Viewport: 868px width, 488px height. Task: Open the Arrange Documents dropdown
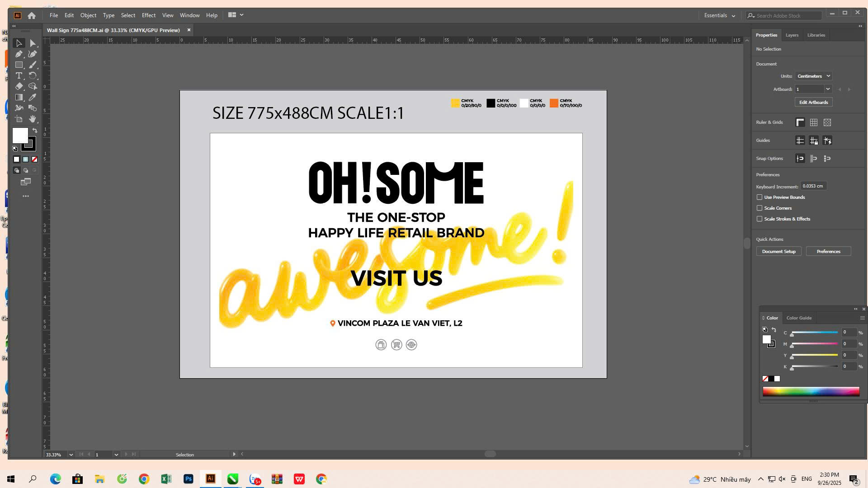point(236,15)
